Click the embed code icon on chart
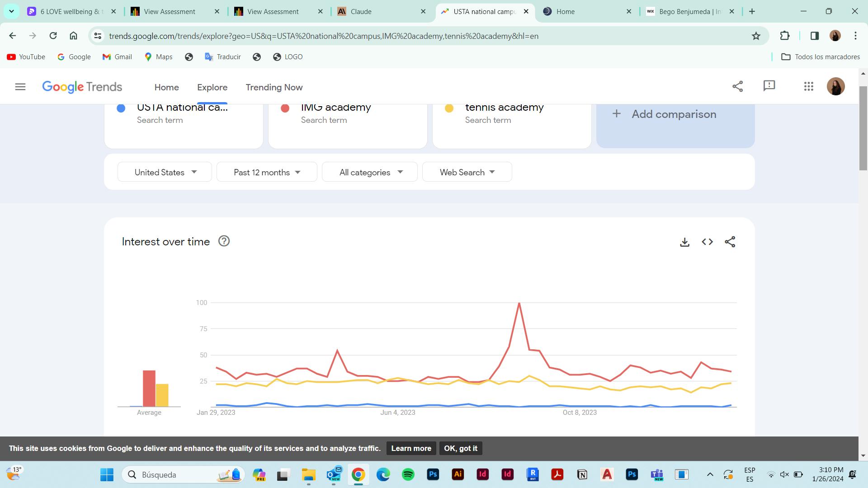The height and width of the screenshot is (488, 868). [707, 242]
